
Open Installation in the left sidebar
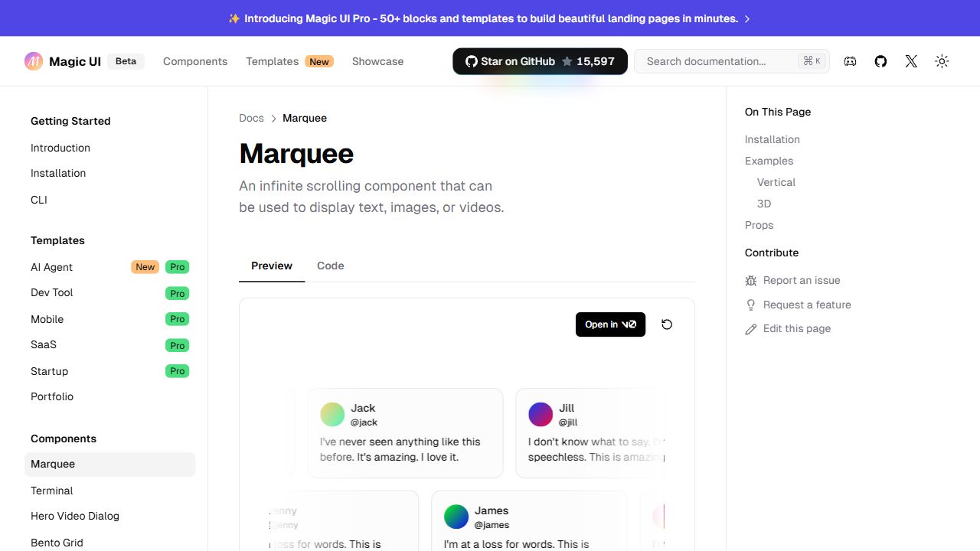point(58,173)
